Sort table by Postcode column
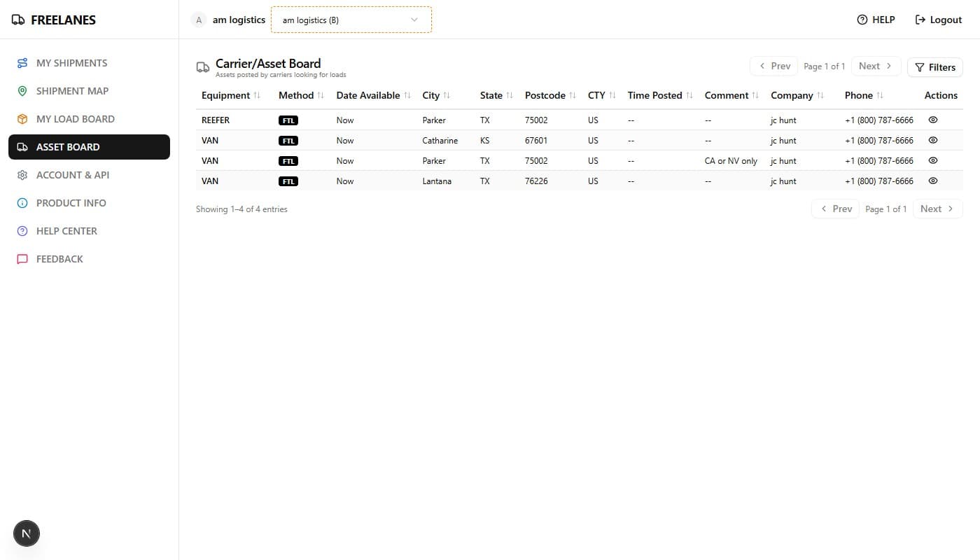The image size is (980, 560). (551, 95)
